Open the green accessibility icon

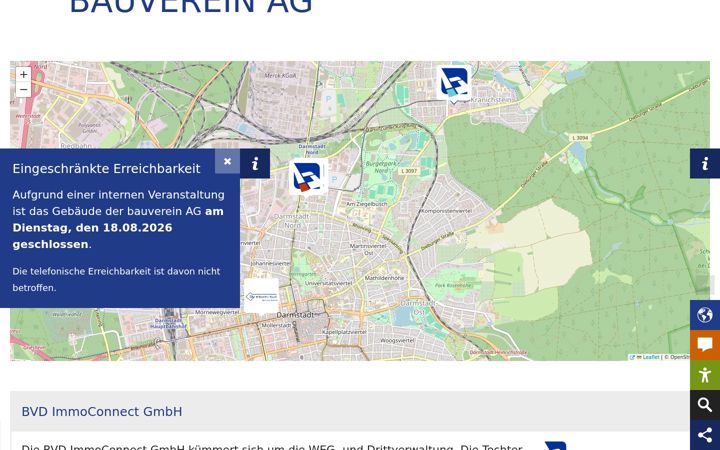705,375
